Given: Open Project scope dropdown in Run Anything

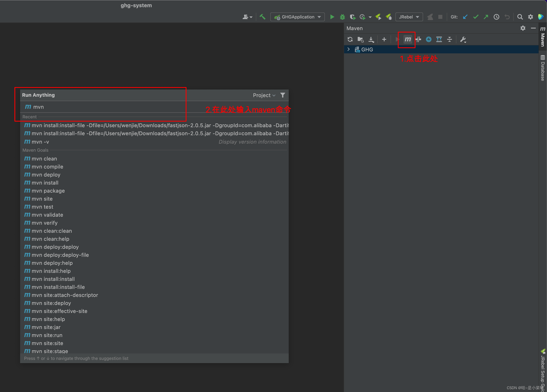Looking at the screenshot, I should click(264, 95).
